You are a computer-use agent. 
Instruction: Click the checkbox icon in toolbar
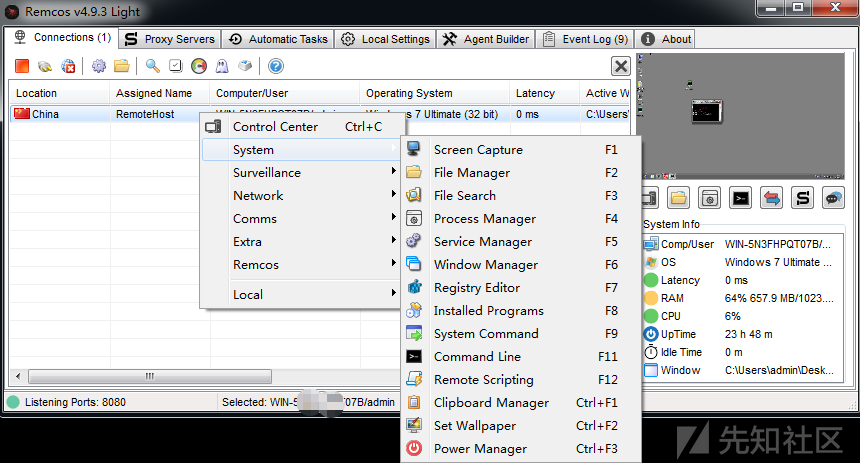point(175,66)
